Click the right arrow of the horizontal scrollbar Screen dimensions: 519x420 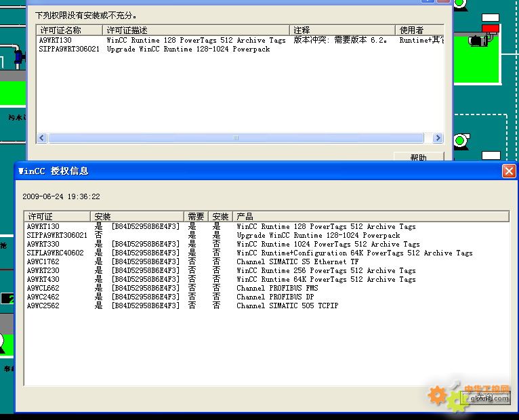pyautogui.click(x=438, y=138)
